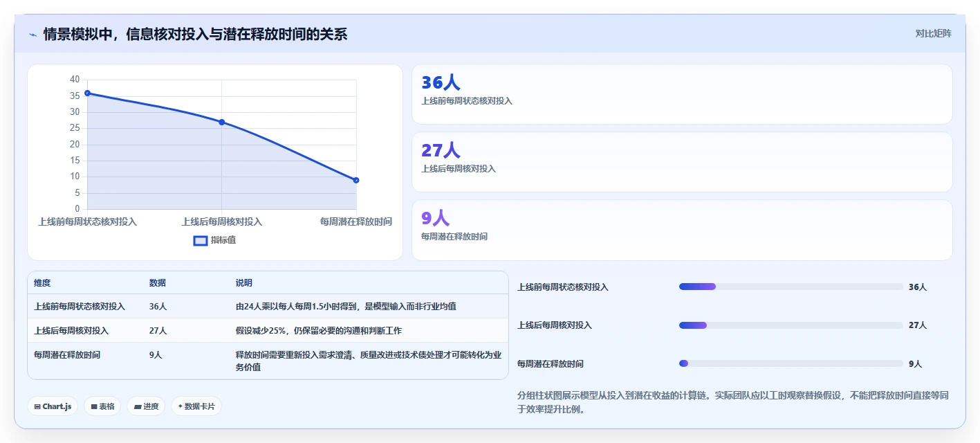Select the Chart.js chip
The image size is (980, 443).
pos(53,406)
